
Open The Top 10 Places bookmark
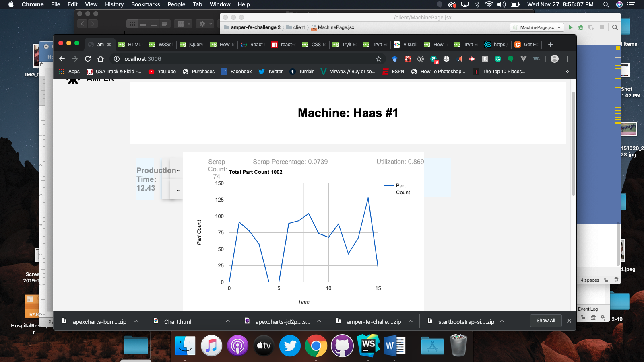click(x=499, y=72)
